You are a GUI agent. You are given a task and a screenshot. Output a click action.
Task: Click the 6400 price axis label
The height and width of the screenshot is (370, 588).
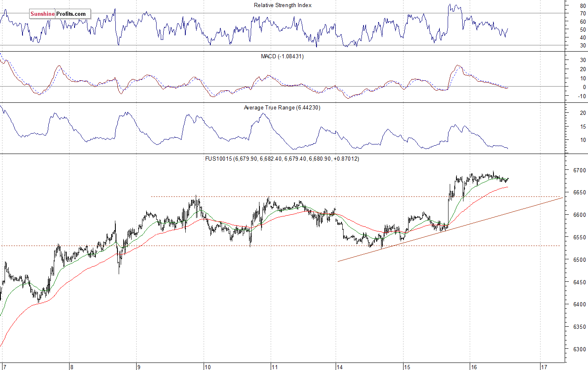point(580,304)
